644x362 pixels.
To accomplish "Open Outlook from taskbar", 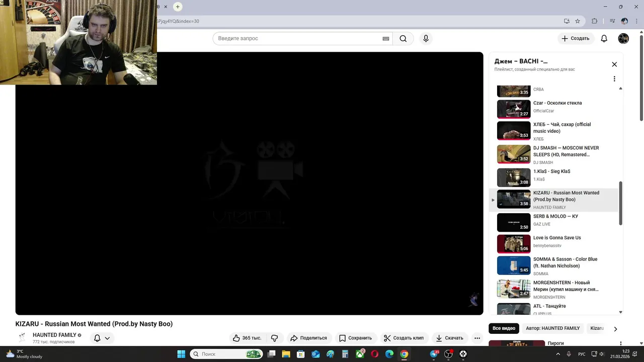I will pos(315,354).
